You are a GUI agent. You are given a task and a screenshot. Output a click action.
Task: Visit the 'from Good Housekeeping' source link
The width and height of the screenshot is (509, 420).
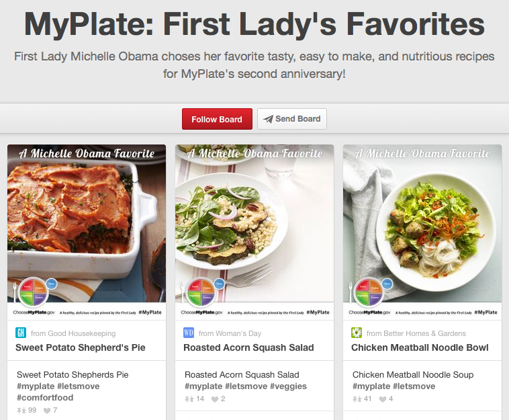(x=73, y=333)
